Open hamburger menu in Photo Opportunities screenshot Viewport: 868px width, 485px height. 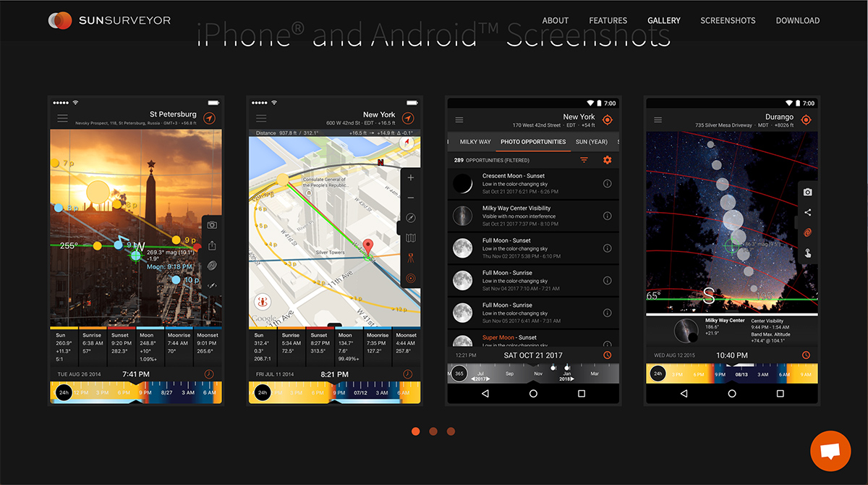coord(460,120)
